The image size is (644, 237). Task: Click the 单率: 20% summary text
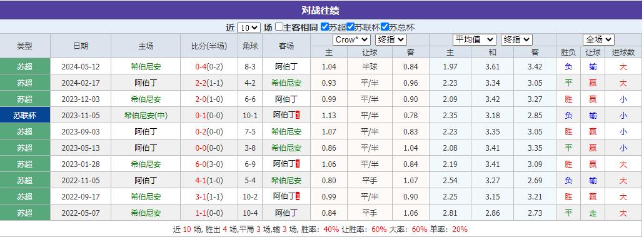point(450,229)
